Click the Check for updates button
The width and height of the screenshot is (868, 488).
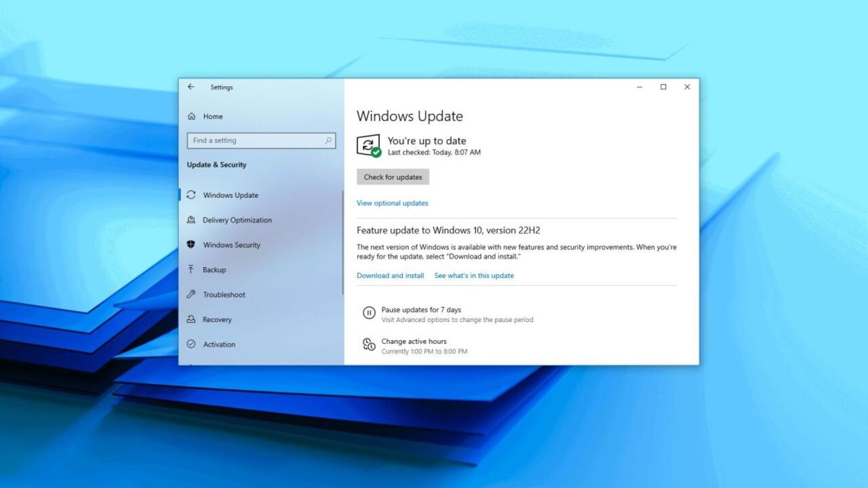pos(393,177)
